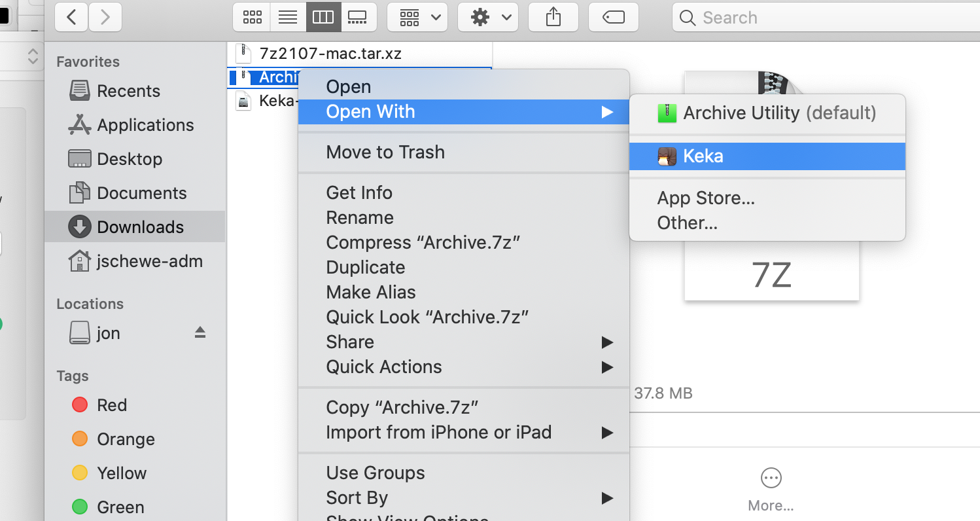Expand the Quick Actions submenu
Viewport: 980px width, 521px height.
(x=464, y=367)
